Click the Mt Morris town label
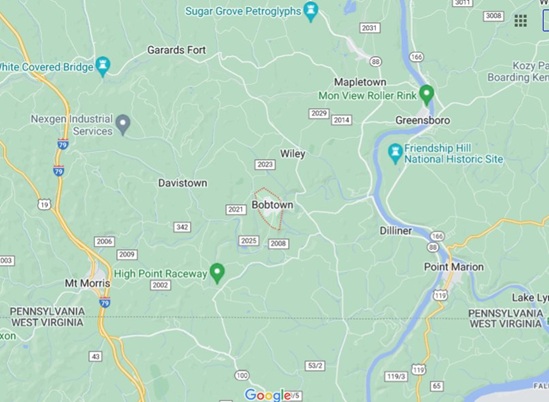 pyautogui.click(x=88, y=283)
